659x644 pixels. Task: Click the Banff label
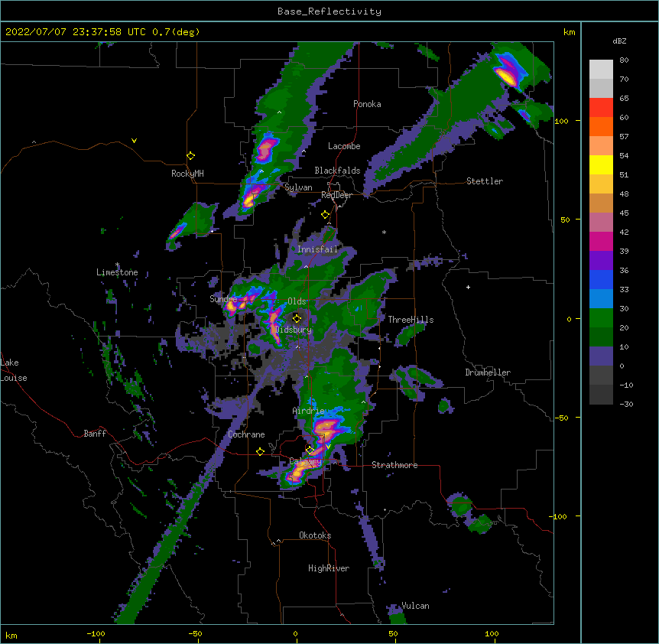click(95, 434)
